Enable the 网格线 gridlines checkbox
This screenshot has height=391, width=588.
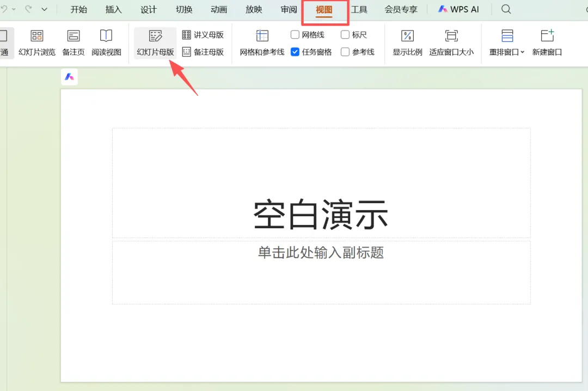295,35
